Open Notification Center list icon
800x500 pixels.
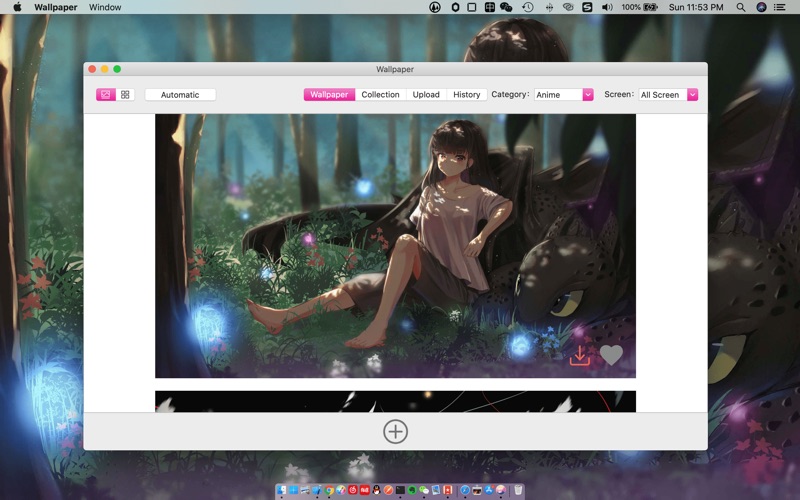click(780, 7)
